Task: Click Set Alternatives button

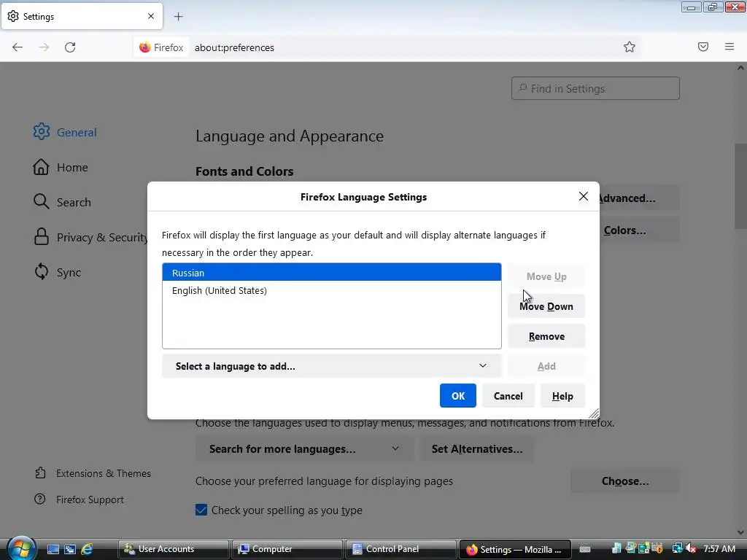Action: coord(477,449)
